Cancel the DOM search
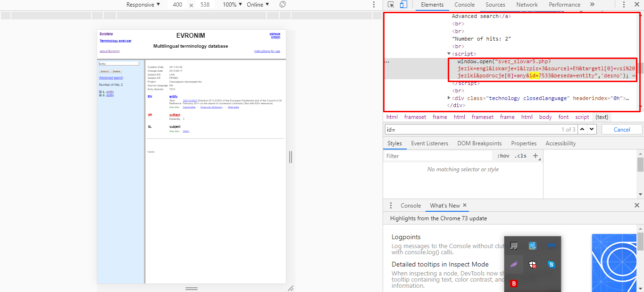The image size is (644, 292). coord(622,129)
